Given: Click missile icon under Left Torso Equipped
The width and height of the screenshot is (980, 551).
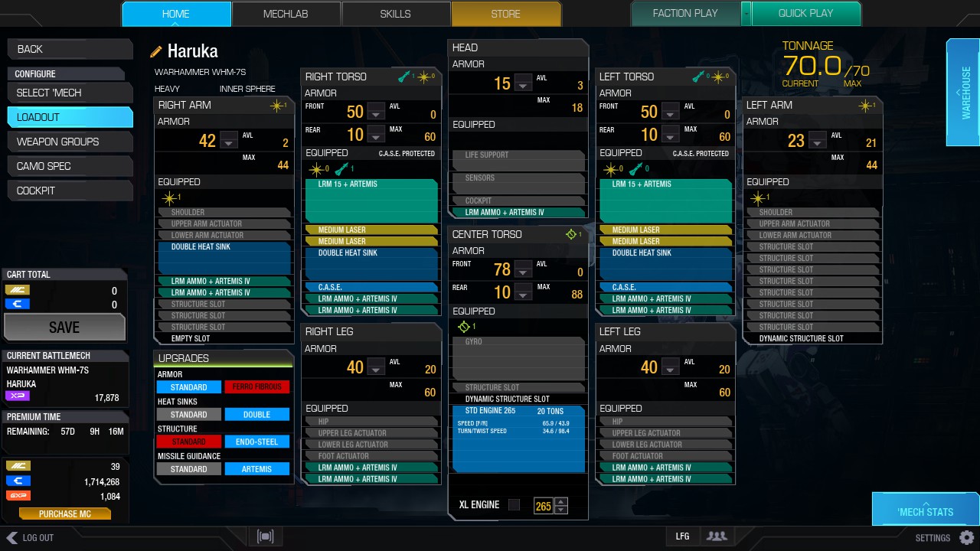Looking at the screenshot, I should (635, 169).
